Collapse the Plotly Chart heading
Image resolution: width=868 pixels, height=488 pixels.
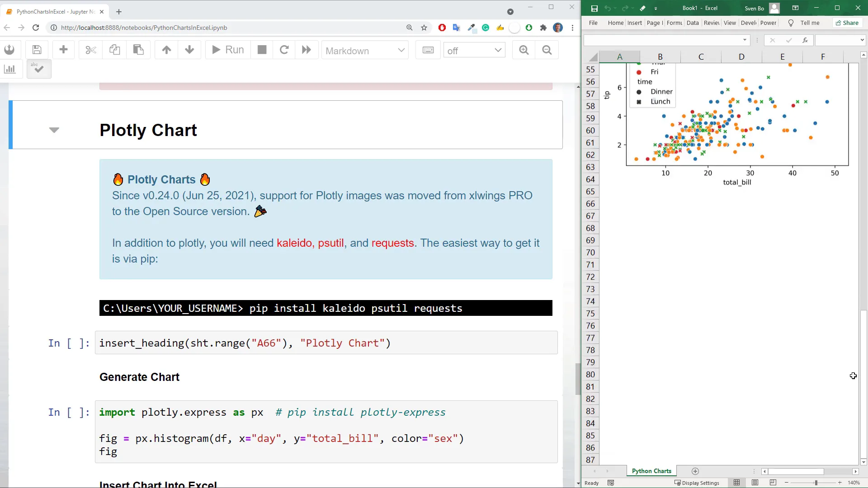[54, 130]
